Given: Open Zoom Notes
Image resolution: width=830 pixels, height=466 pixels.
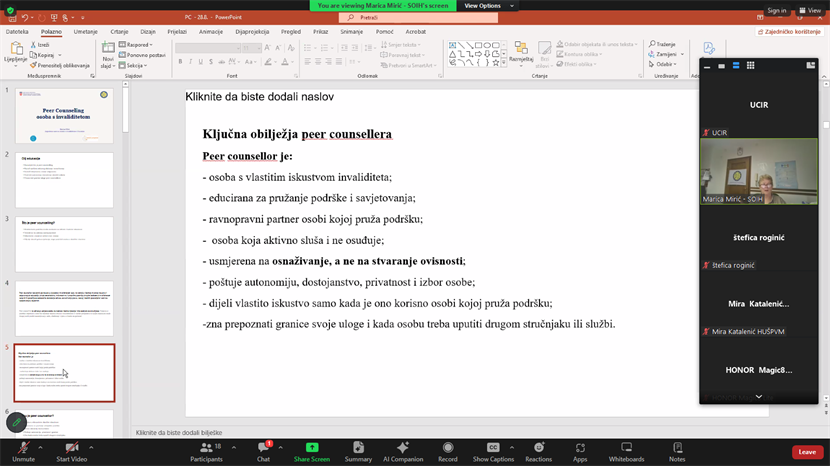Looking at the screenshot, I should (677, 452).
